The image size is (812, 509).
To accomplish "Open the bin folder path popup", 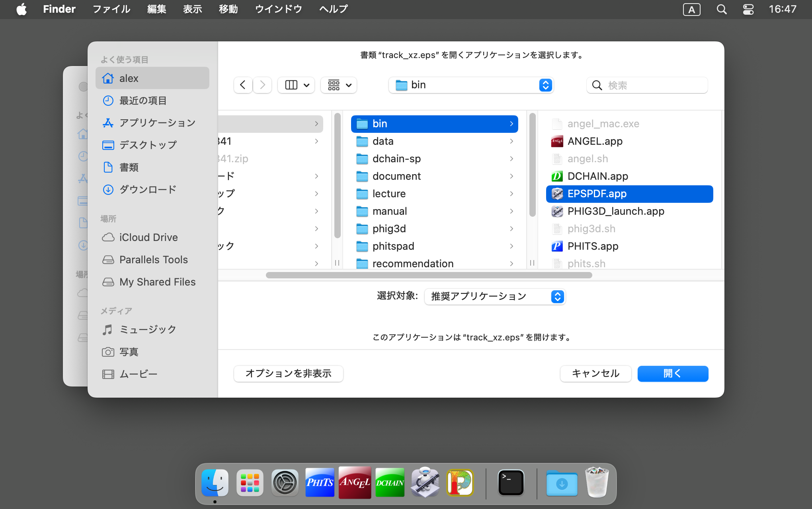I will pos(471,85).
